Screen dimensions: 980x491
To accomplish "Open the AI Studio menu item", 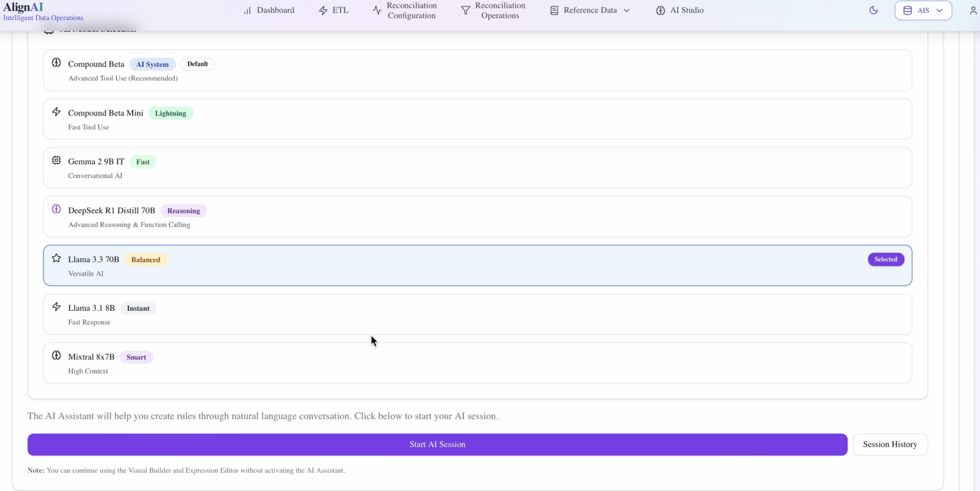I will 679,10.
